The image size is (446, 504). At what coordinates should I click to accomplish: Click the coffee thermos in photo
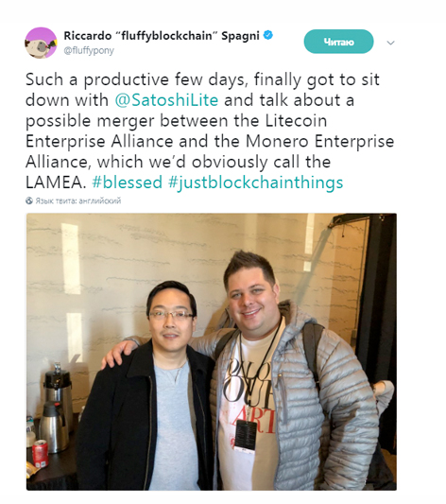(54, 426)
